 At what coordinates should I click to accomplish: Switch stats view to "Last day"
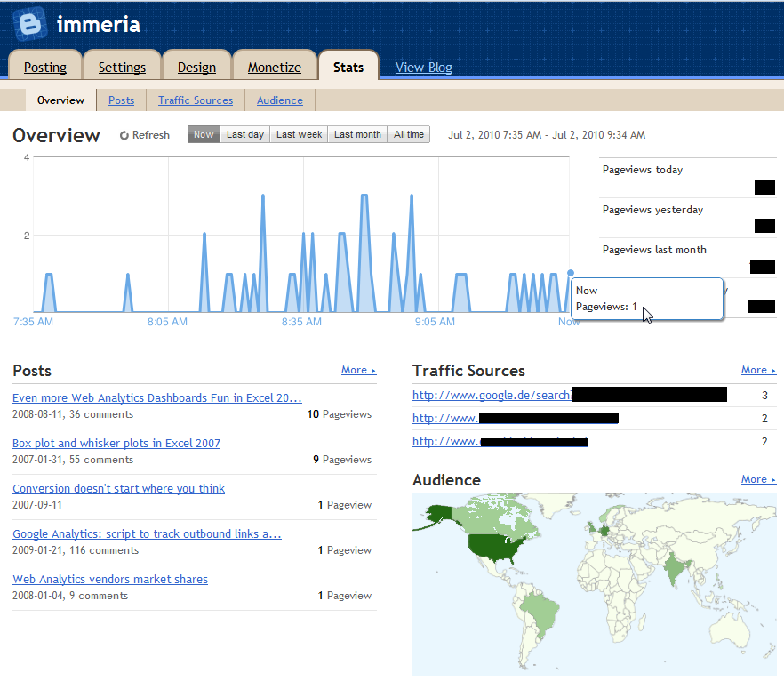(244, 134)
